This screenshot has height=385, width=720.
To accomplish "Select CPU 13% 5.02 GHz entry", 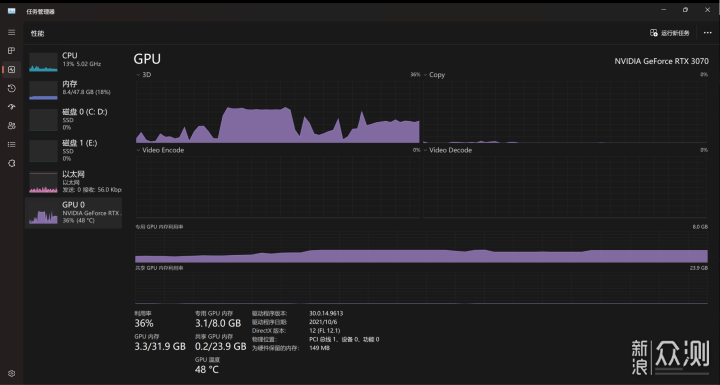I will pyautogui.click(x=73, y=61).
